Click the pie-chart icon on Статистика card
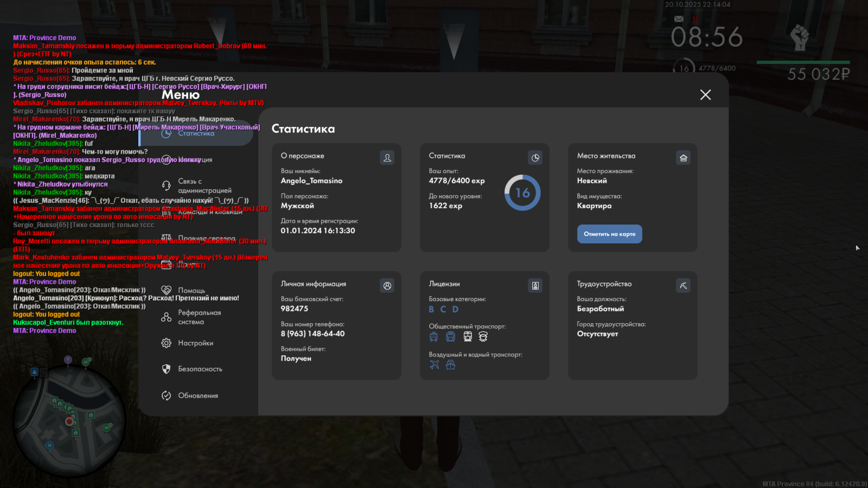Viewport: 868px width, 488px height. tap(535, 158)
